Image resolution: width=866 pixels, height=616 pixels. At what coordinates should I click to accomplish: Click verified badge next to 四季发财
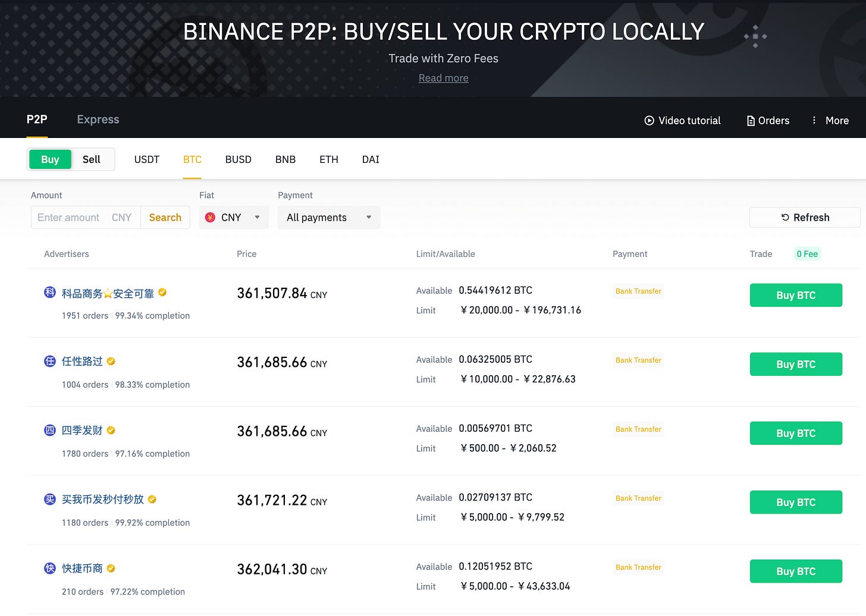click(111, 430)
